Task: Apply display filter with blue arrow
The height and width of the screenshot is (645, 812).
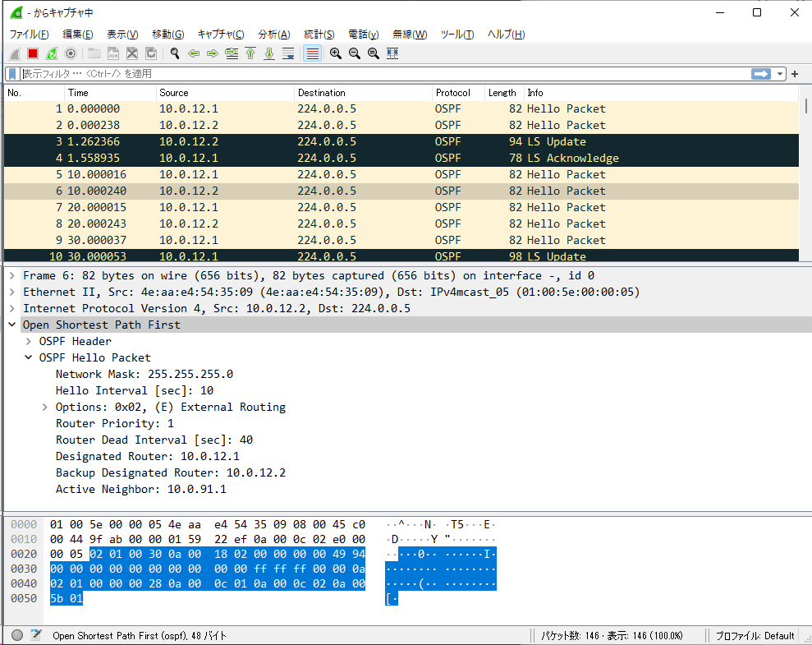Action: (761, 74)
